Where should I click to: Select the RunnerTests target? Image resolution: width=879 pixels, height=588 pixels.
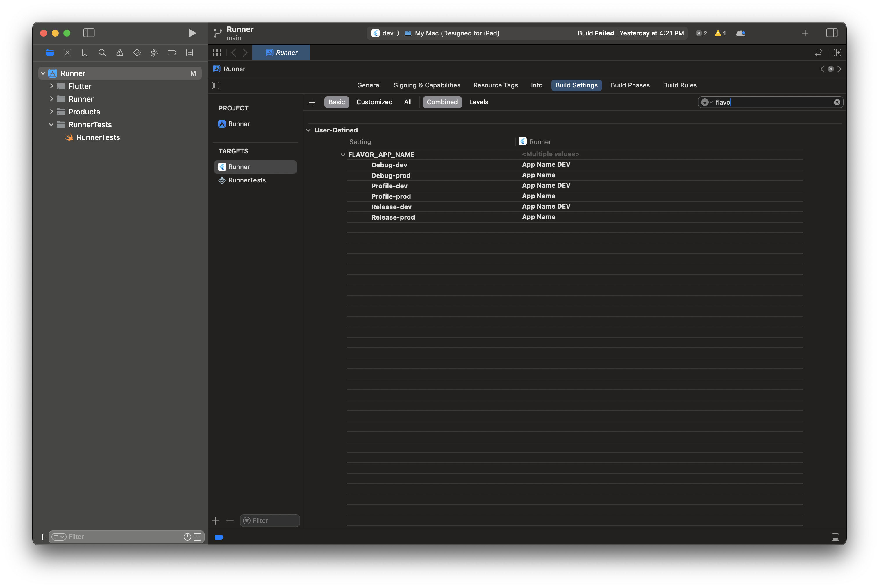coord(246,180)
